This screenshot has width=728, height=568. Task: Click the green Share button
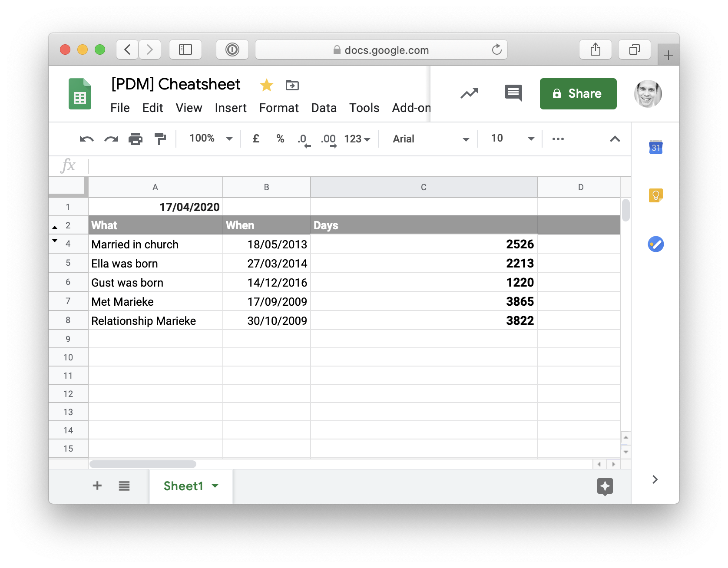pos(578,94)
